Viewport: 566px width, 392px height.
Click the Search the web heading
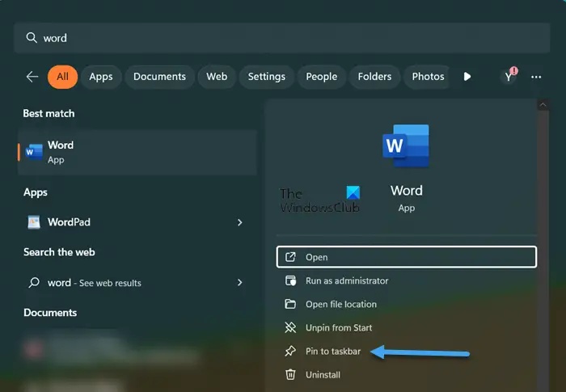[59, 252]
